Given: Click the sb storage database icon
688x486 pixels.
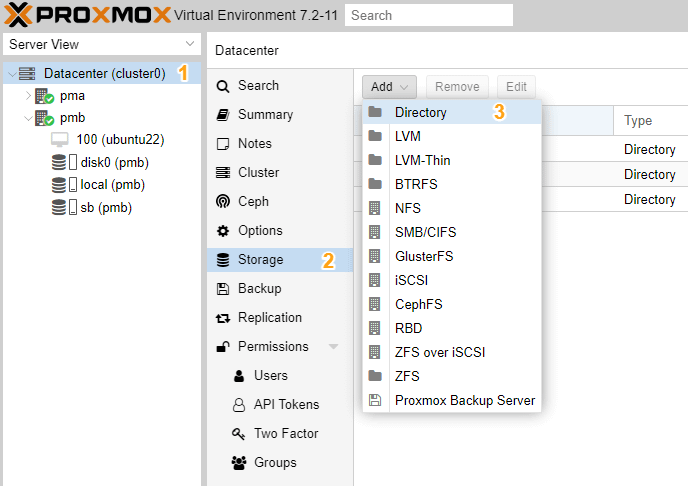Looking at the screenshot, I should point(59,207).
